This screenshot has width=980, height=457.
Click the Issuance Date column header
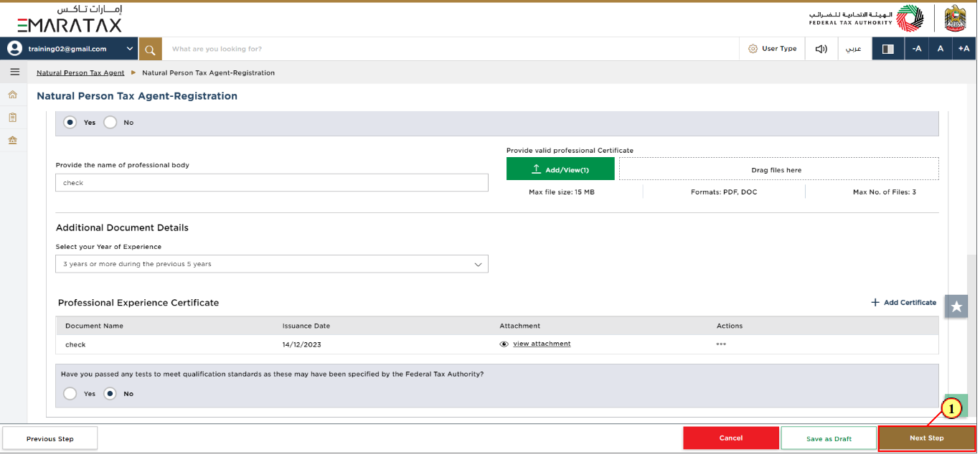click(306, 326)
